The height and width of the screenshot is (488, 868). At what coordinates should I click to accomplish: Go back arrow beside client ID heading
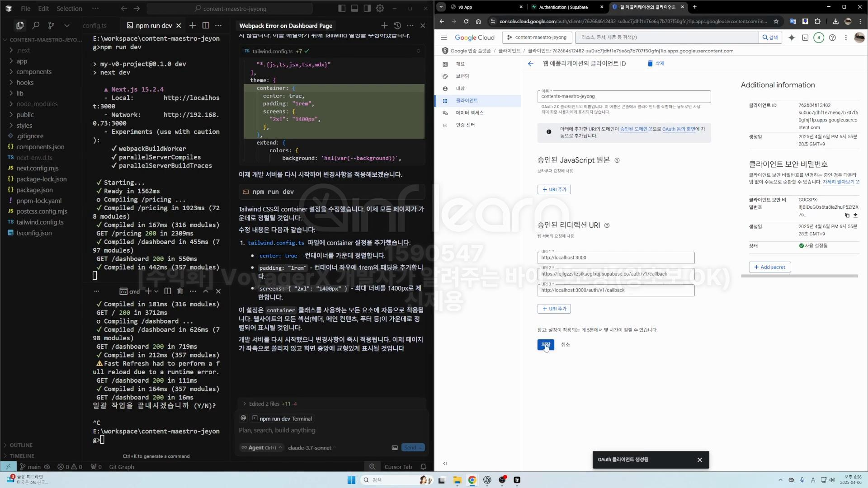tap(531, 64)
